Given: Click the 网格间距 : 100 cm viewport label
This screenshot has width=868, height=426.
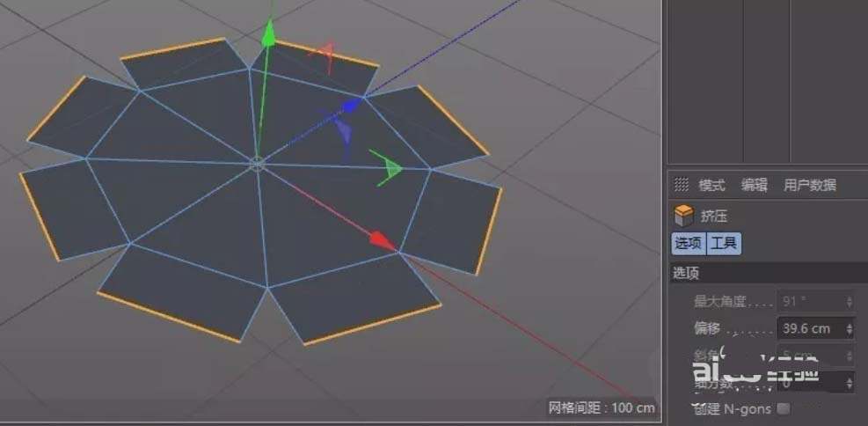Looking at the screenshot, I should click(602, 408).
